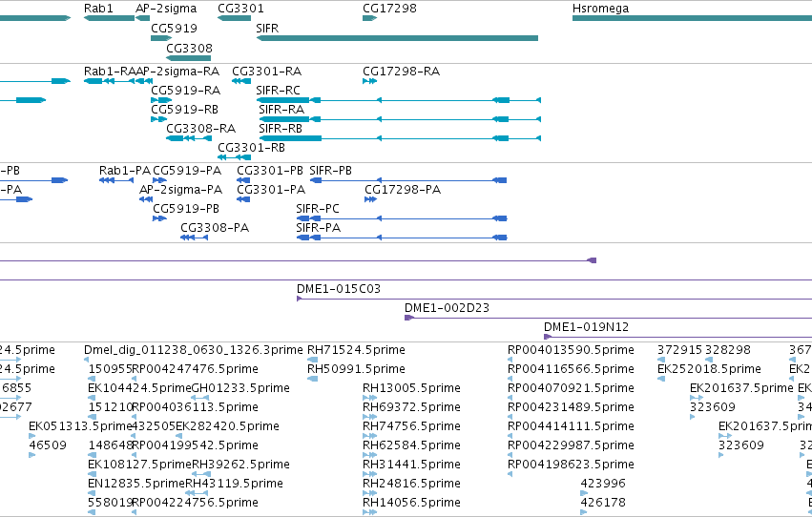812x517 pixels.
Task: Select the 328298 EST label
Action: [728, 350]
